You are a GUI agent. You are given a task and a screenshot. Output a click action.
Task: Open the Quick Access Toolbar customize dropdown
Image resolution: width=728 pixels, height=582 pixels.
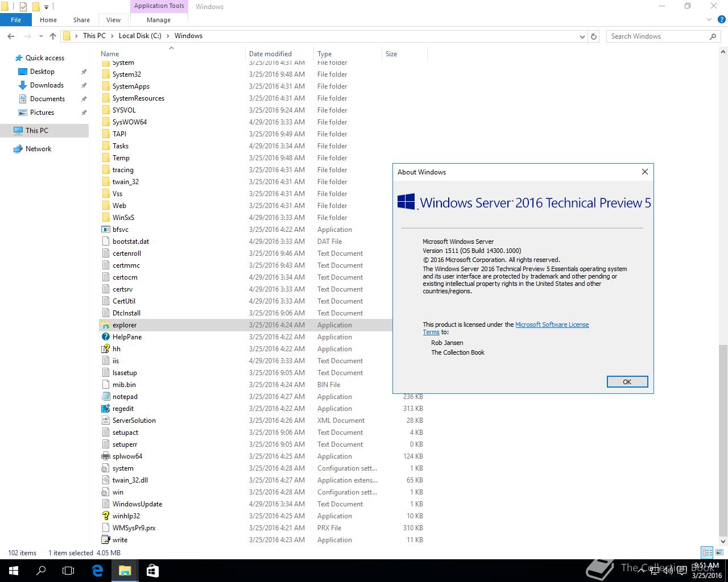[47, 7]
